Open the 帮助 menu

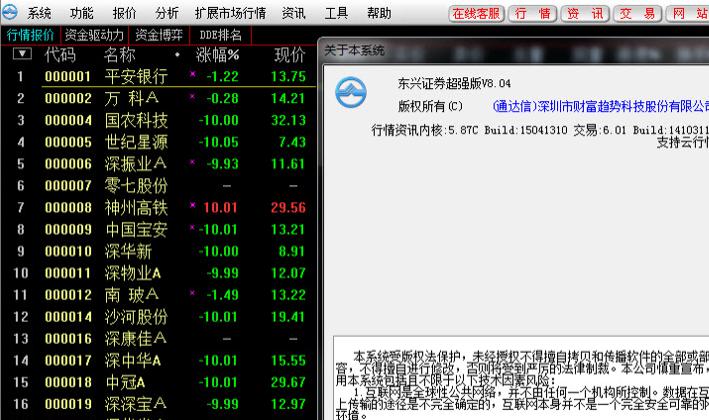click(x=379, y=13)
